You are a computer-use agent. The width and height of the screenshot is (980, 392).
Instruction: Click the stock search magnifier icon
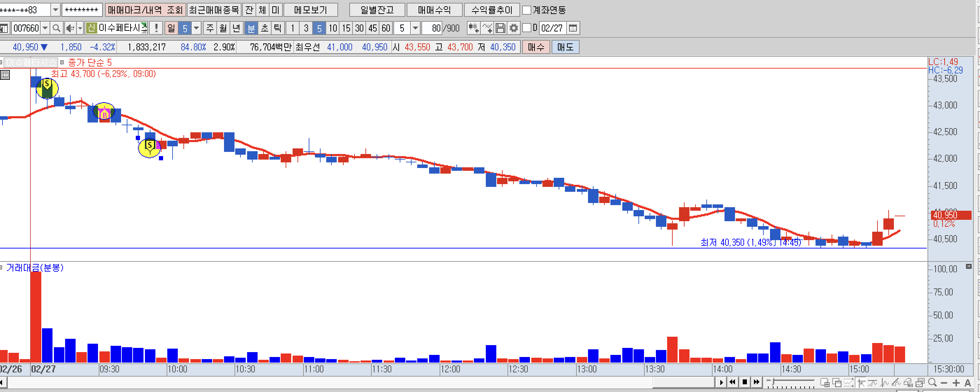click(x=56, y=28)
